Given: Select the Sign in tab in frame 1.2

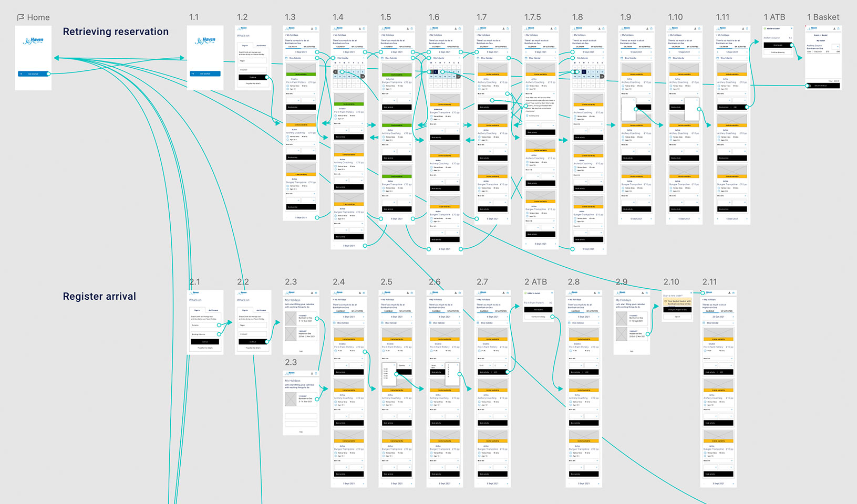Looking at the screenshot, I should 245,46.
